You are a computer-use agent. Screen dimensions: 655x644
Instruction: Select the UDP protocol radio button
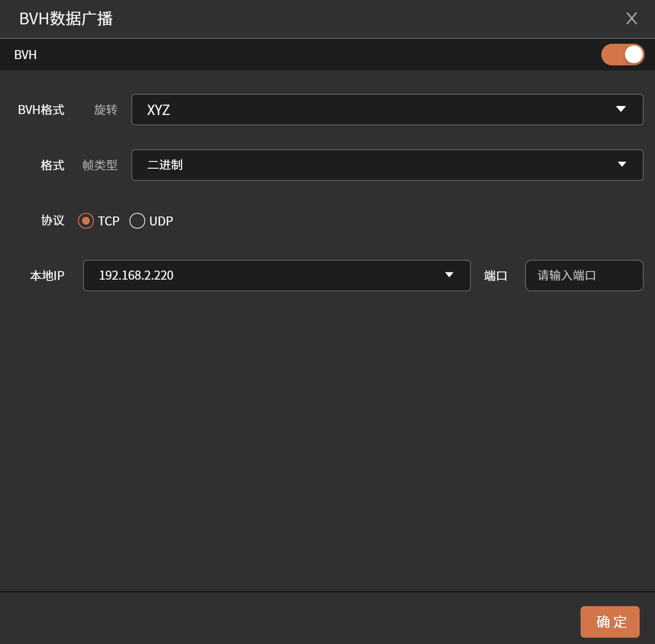pyautogui.click(x=137, y=221)
